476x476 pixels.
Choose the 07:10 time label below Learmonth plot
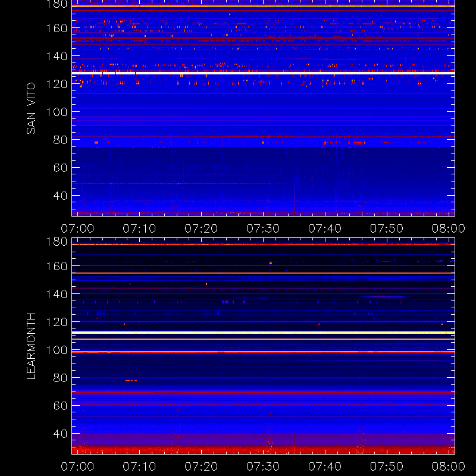tap(139, 466)
